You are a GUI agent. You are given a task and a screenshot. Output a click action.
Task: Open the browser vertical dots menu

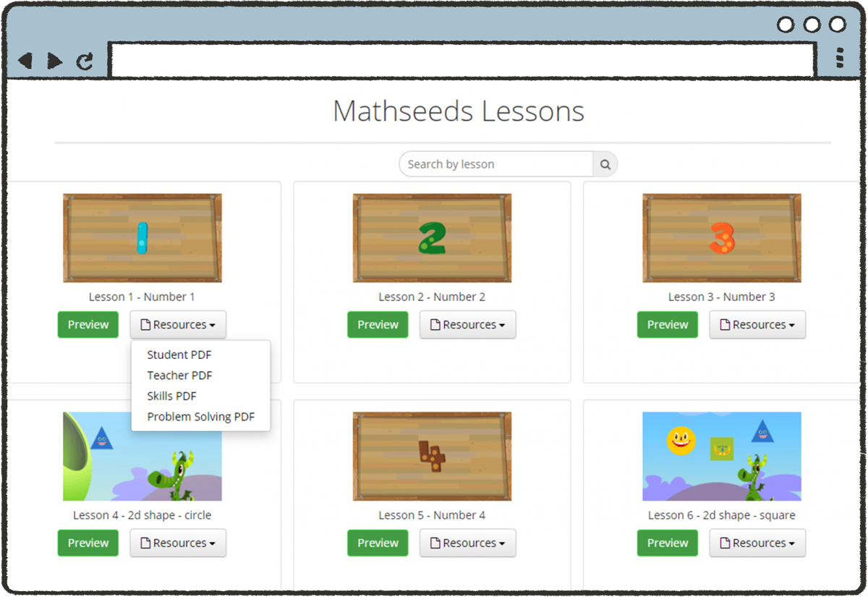coord(840,58)
